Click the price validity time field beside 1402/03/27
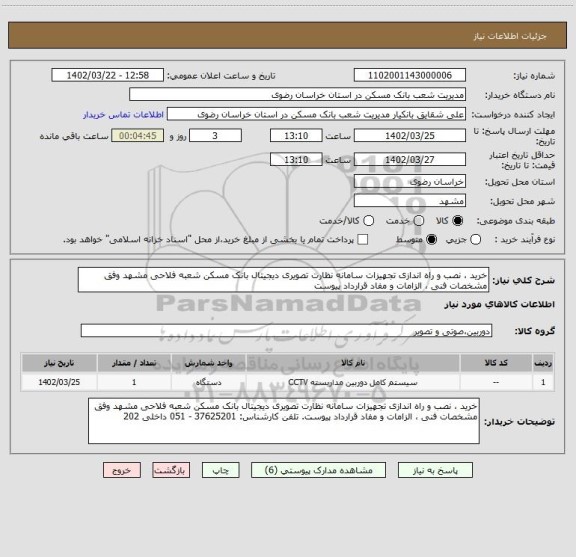 (296, 159)
